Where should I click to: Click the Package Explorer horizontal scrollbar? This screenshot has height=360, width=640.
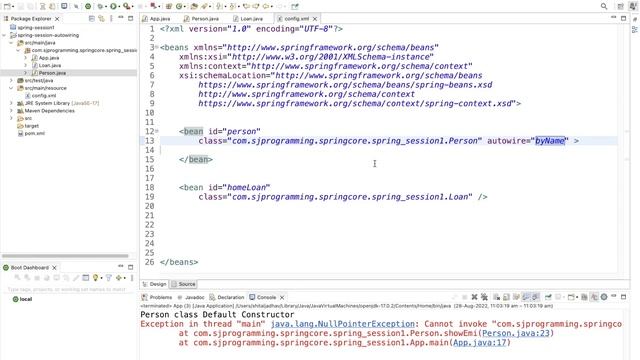[x=65, y=256]
